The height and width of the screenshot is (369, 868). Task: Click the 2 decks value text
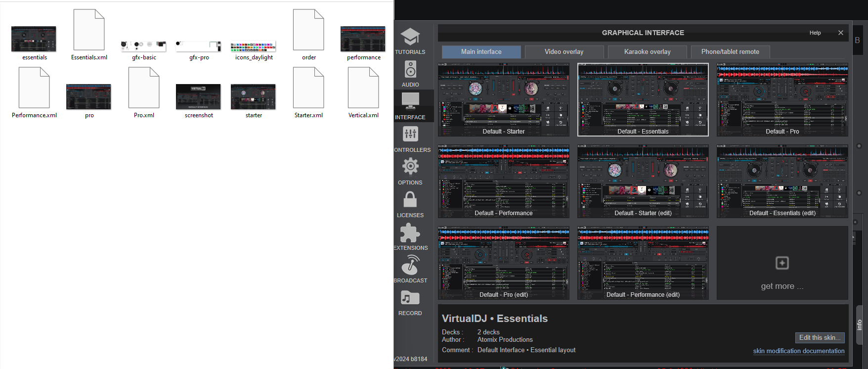[488, 332]
